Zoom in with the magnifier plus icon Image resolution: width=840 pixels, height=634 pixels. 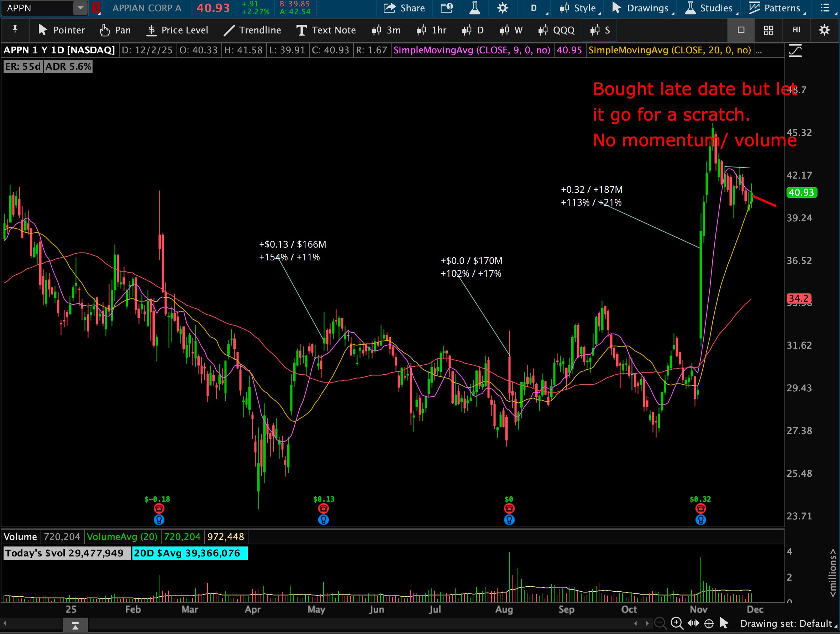(x=677, y=623)
